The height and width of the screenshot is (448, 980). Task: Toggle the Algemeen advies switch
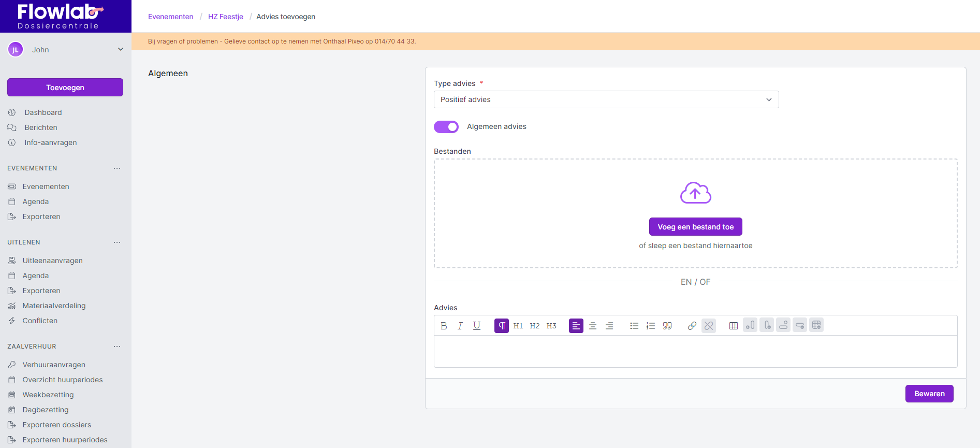point(446,127)
